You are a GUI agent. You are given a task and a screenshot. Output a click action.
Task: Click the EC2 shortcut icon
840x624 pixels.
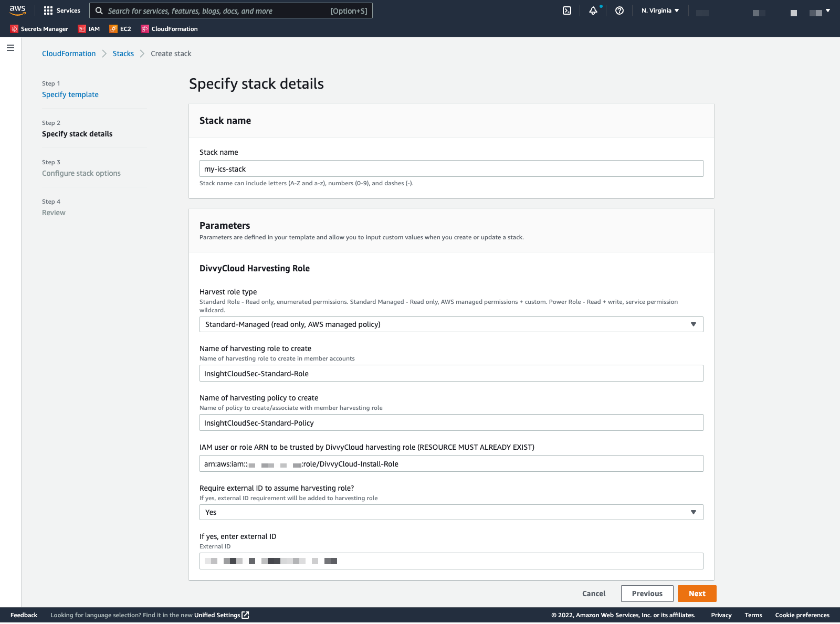coord(113,29)
